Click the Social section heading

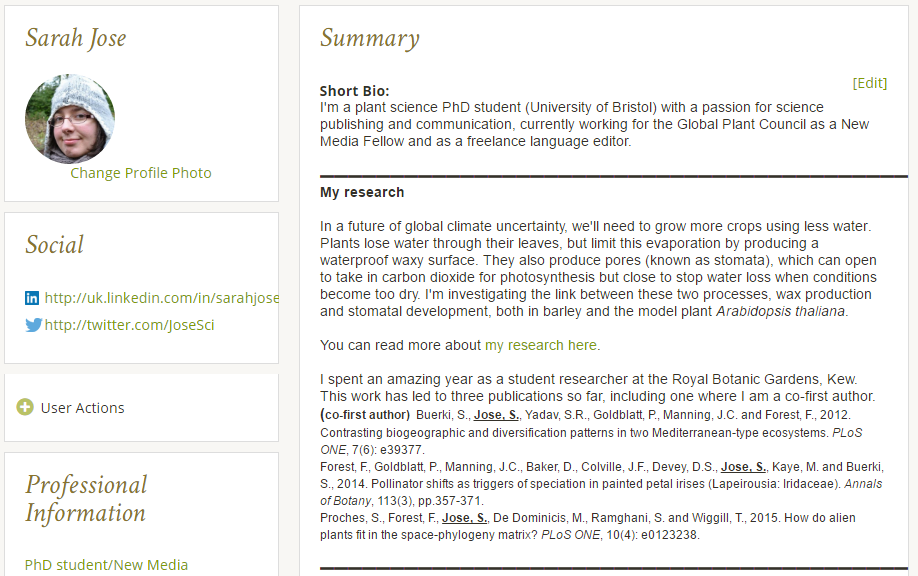click(55, 245)
